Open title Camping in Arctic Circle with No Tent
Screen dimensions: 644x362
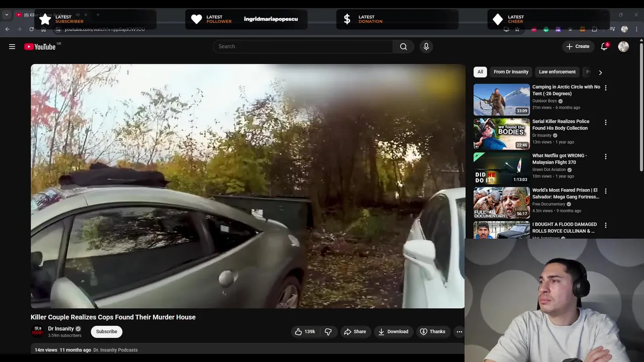(566, 90)
